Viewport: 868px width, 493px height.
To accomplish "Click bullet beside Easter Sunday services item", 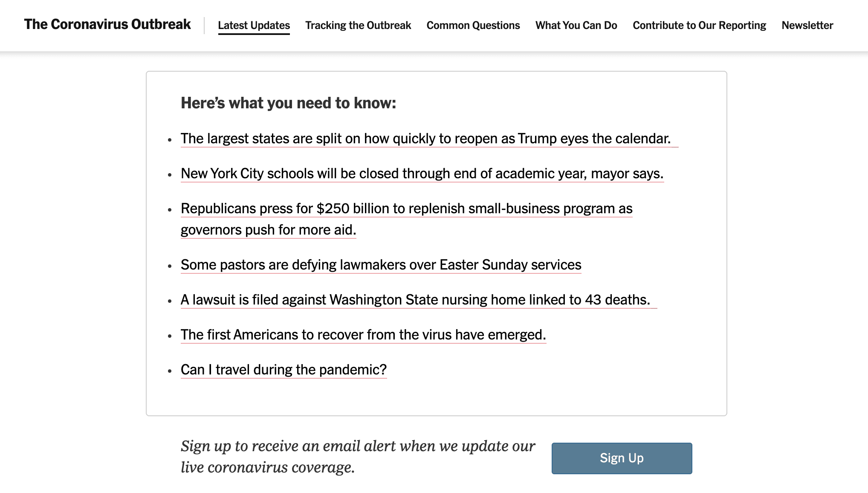I will tap(170, 266).
